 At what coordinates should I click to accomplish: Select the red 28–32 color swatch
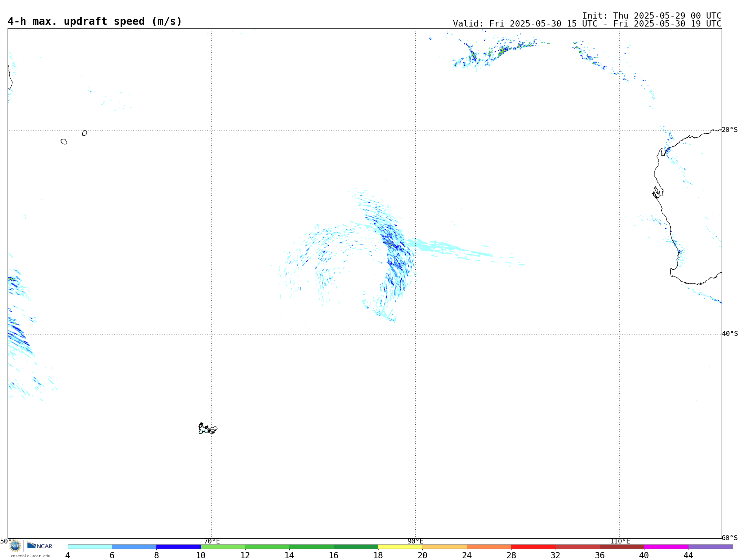click(x=533, y=547)
